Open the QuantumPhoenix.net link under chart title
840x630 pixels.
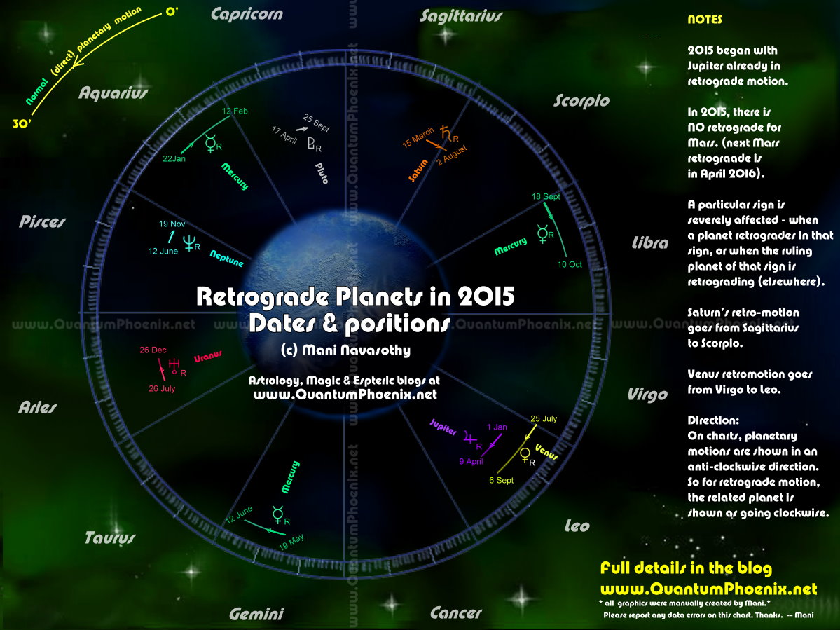[x=345, y=395]
